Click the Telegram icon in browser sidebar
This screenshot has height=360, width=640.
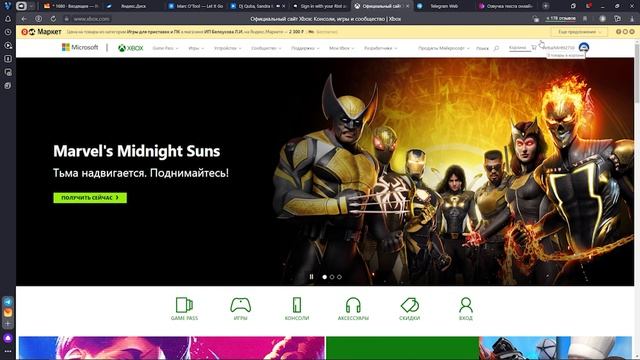coord(8,302)
